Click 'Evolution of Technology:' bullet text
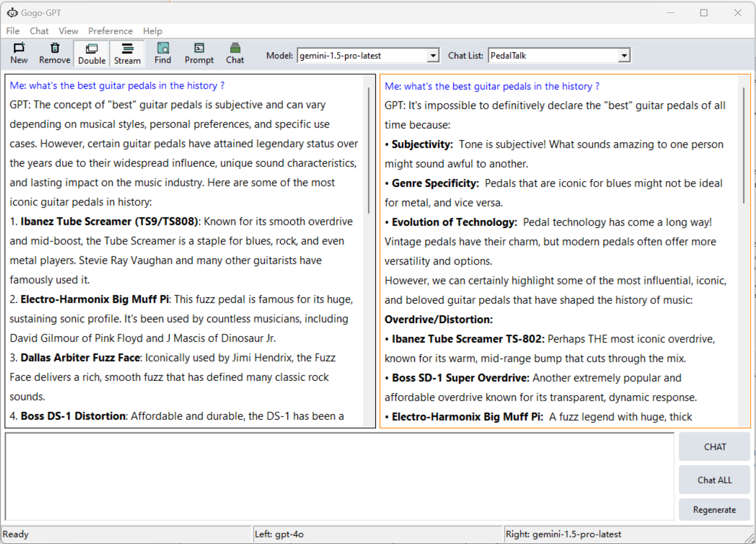Screen dimensions: 756x544 [x=454, y=223]
